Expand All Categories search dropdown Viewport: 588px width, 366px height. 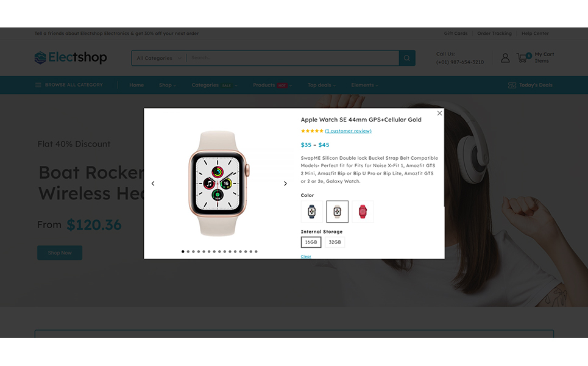[159, 58]
